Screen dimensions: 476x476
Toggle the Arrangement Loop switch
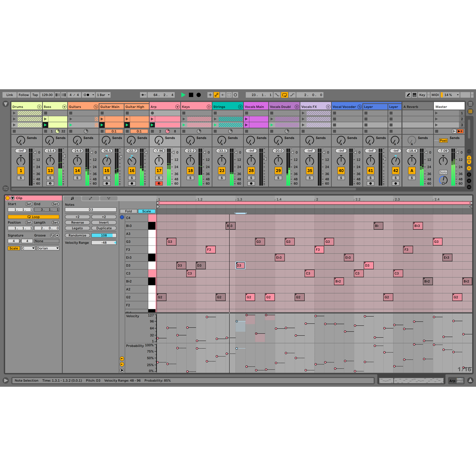pos(284,95)
